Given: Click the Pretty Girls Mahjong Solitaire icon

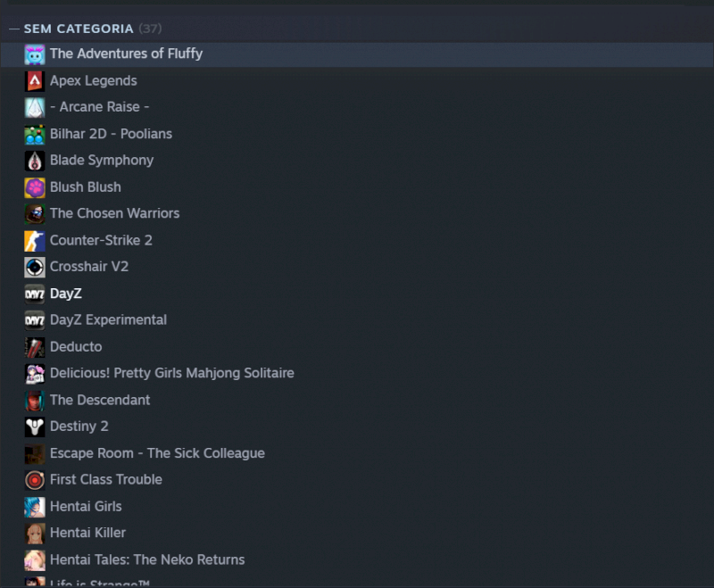Looking at the screenshot, I should [x=35, y=374].
